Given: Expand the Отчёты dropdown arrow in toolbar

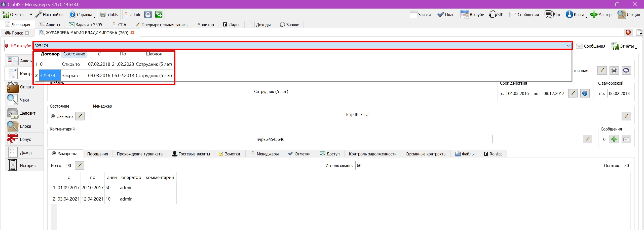Looking at the screenshot, I should click(x=31, y=14).
